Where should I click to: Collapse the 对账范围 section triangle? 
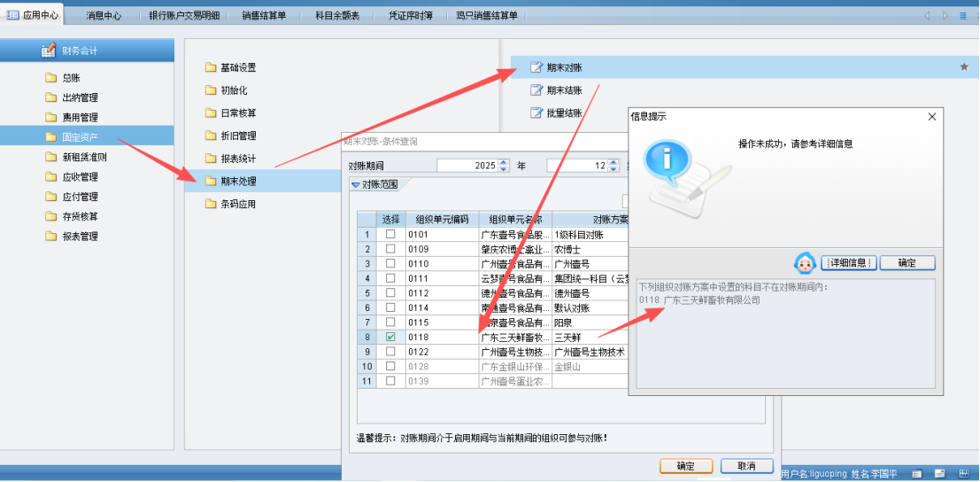coord(356,185)
